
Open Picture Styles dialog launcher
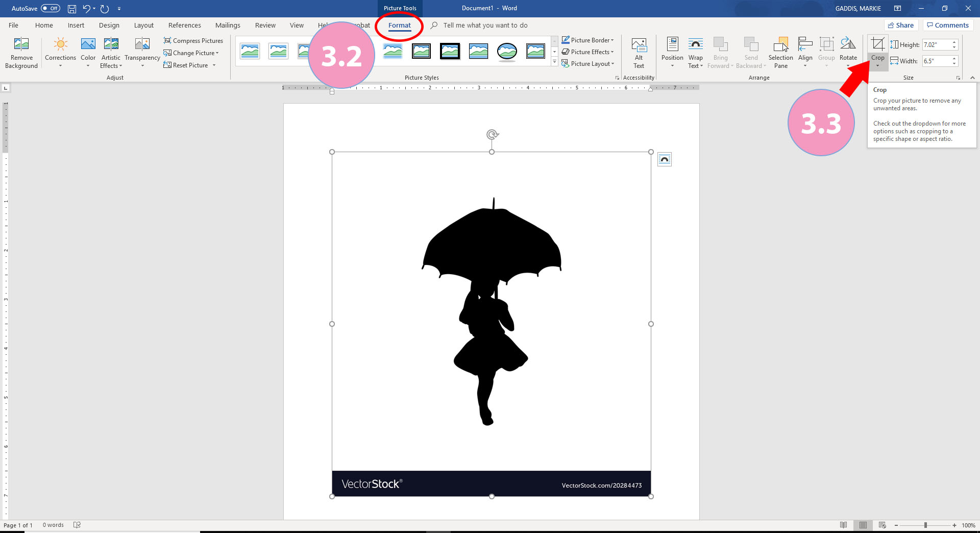pyautogui.click(x=617, y=78)
